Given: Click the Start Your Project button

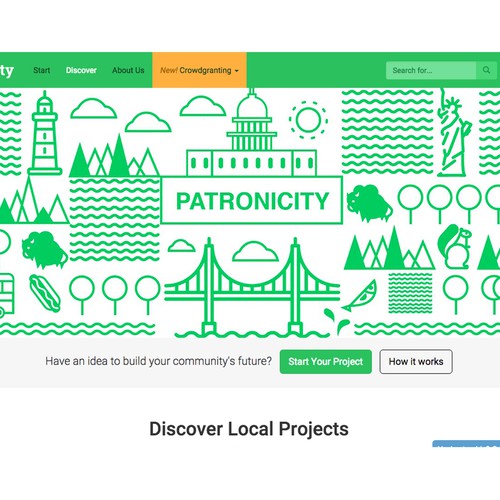Looking at the screenshot, I should pyautogui.click(x=326, y=362).
